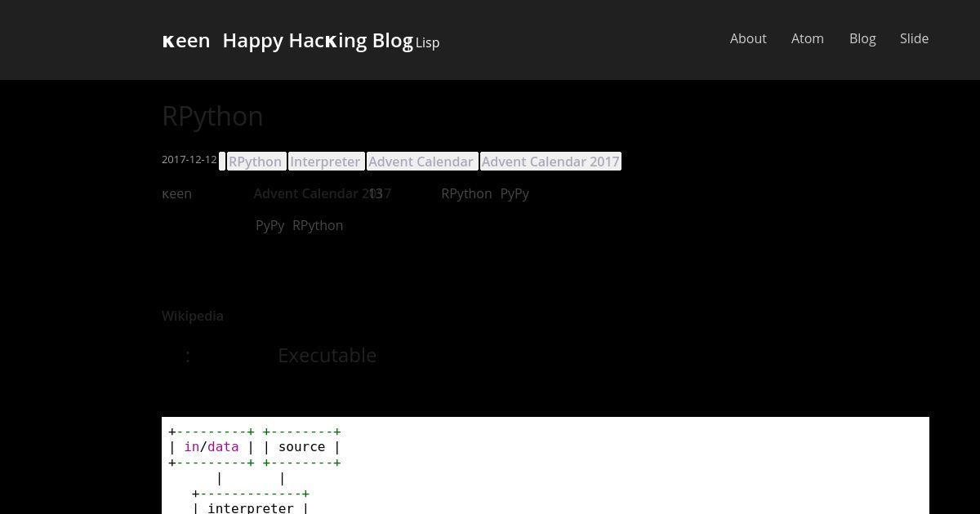The width and height of the screenshot is (980, 514).
Task: Open the About page in navigation
Action: [748, 38]
